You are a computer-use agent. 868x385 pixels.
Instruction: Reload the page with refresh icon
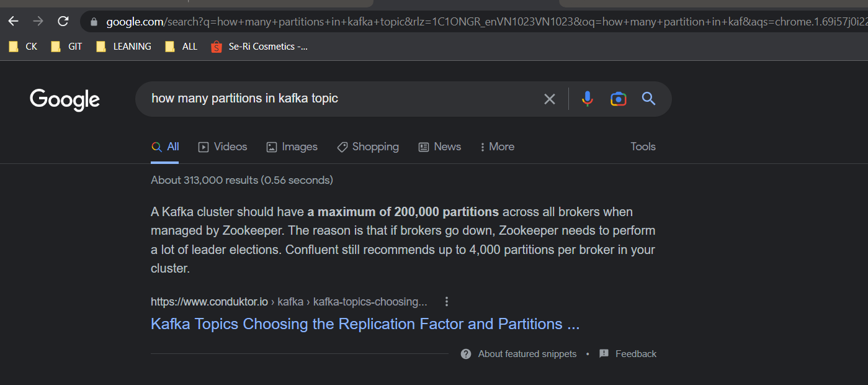[x=63, y=22]
